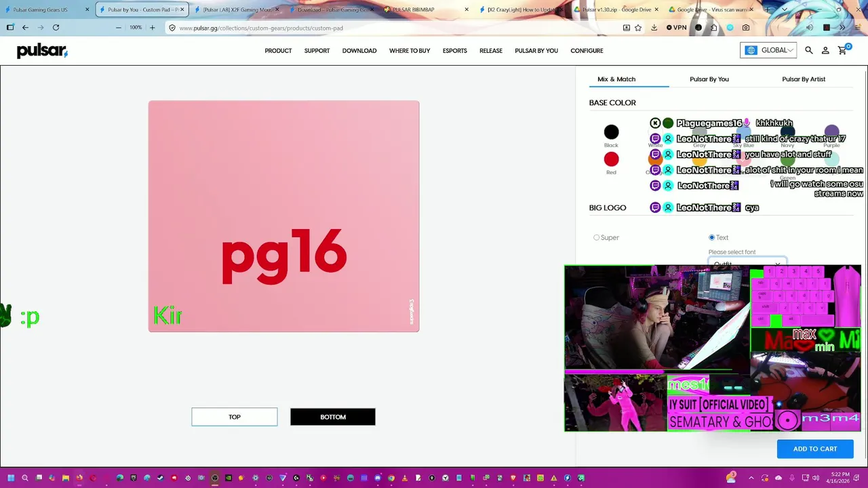The width and height of the screenshot is (868, 488).
Task: Zoom in with the plus icon
Action: click(152, 28)
